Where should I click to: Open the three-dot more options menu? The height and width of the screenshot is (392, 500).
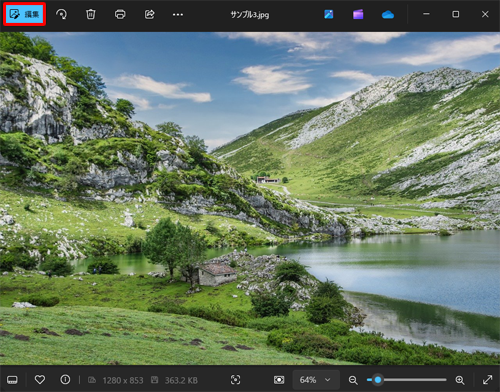coord(178,15)
